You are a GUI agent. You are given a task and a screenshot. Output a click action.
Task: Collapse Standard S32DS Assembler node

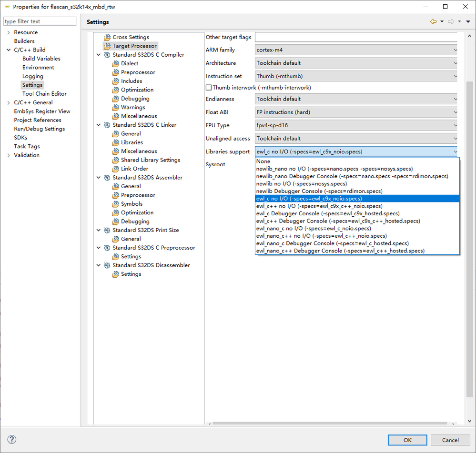[98, 178]
